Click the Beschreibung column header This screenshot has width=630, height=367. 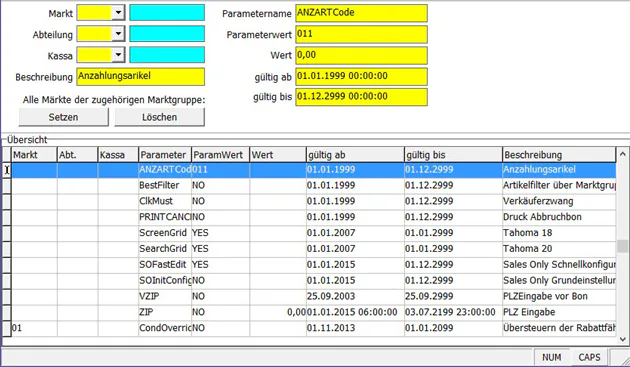click(x=558, y=155)
